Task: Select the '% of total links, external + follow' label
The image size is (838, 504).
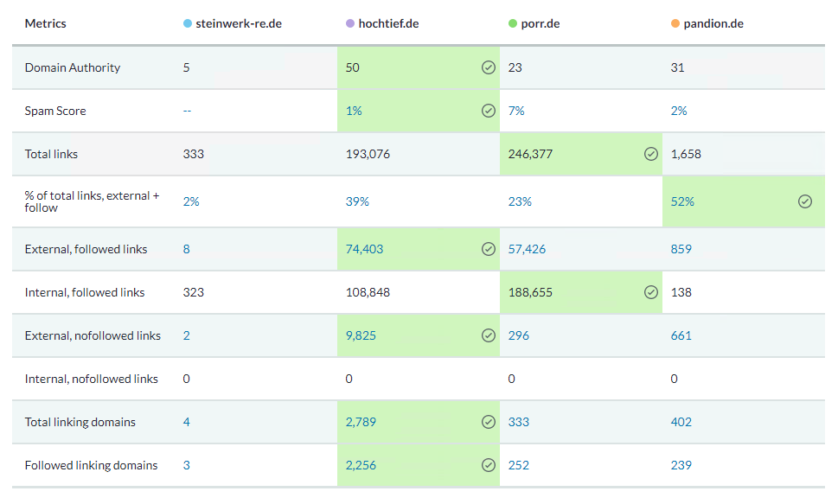Action: [x=92, y=201]
